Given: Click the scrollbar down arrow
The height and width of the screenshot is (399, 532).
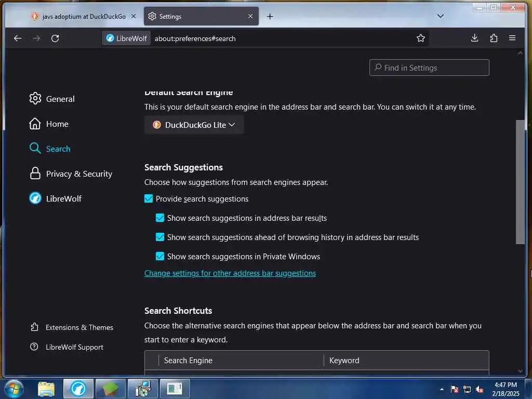Looking at the screenshot, I should (x=521, y=371).
